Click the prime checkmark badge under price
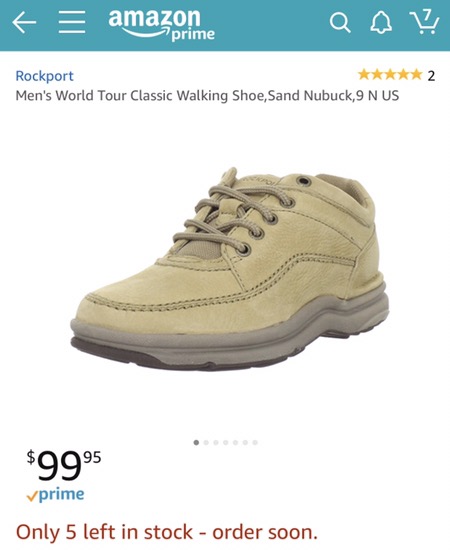Screen dimensions: 450x550 (55, 495)
